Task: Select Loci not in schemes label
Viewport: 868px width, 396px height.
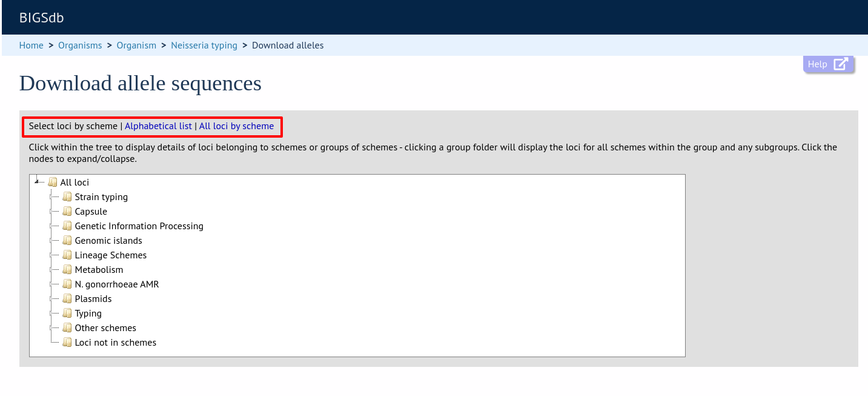Action: coord(116,342)
